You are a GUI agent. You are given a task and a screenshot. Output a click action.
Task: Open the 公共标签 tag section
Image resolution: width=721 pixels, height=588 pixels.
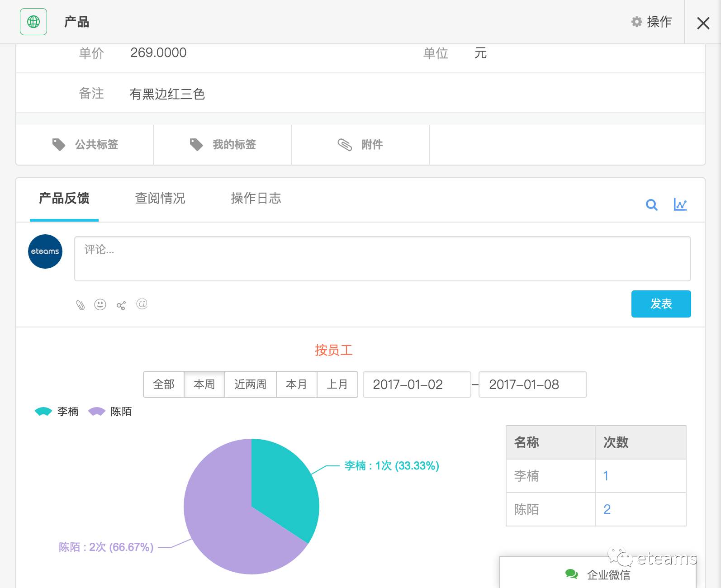click(85, 145)
